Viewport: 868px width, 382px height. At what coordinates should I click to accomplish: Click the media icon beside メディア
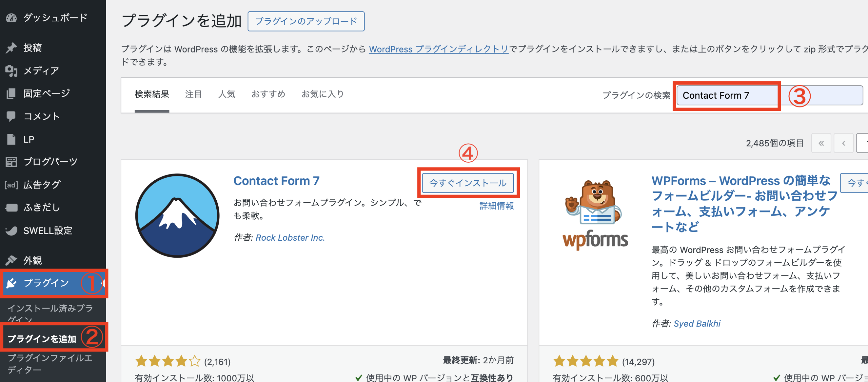tap(11, 71)
